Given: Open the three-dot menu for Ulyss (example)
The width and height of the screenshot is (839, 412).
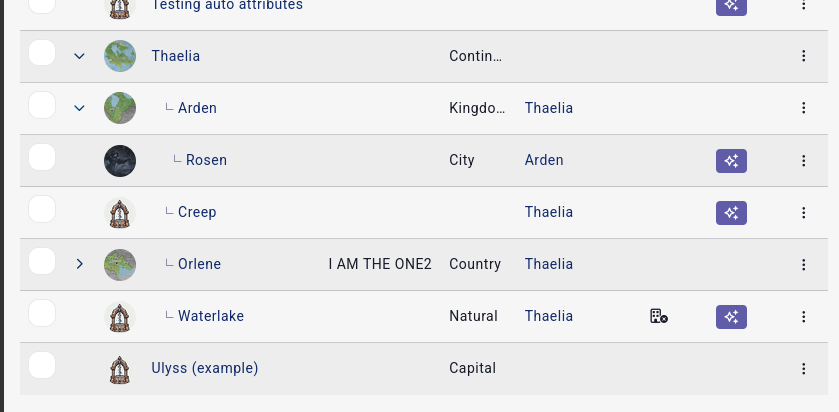Looking at the screenshot, I should coord(803,368).
